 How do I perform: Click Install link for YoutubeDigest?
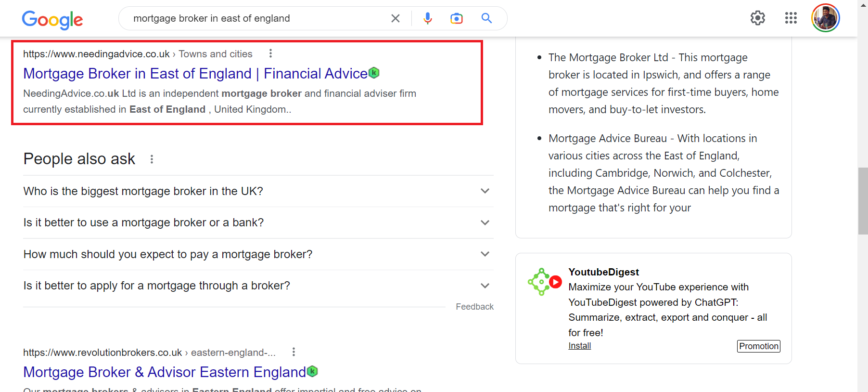tap(579, 346)
